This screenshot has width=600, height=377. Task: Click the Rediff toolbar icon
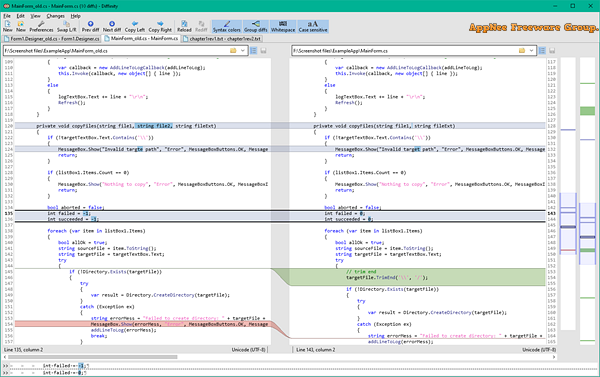[201, 26]
